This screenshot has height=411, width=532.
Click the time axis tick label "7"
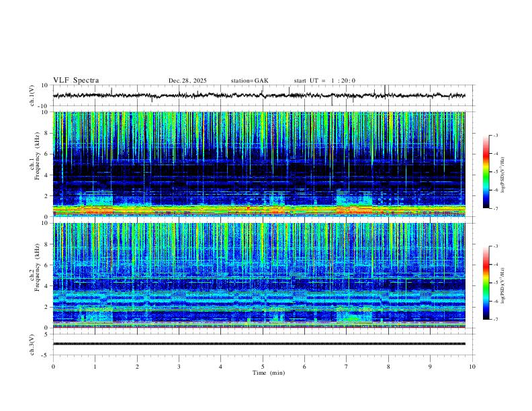pyautogui.click(x=347, y=367)
